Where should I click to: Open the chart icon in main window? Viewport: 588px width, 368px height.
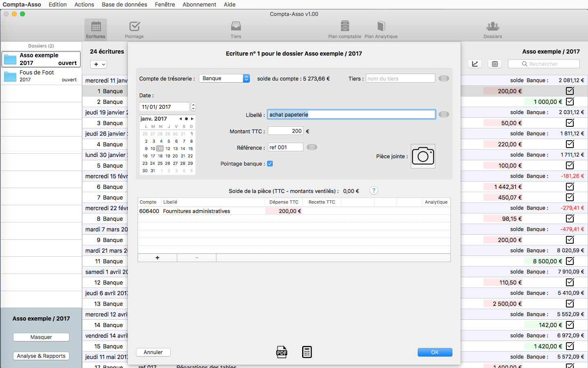pyautogui.click(x=475, y=64)
